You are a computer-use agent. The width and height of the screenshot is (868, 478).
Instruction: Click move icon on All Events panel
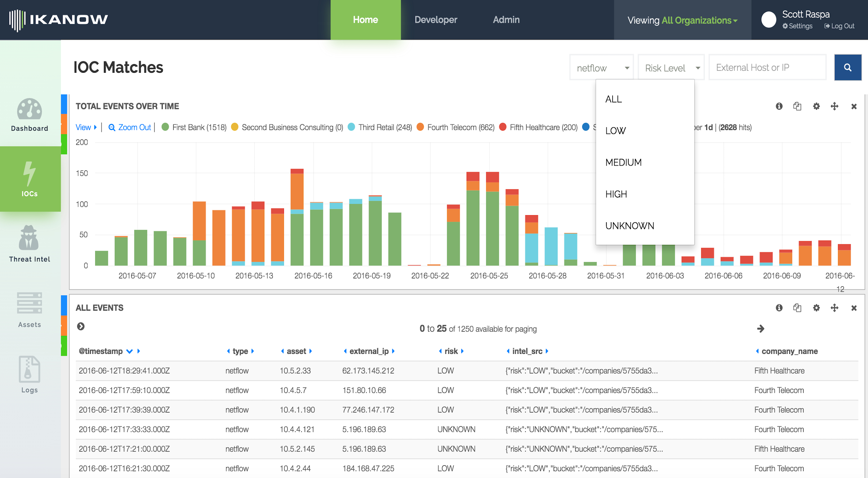(834, 308)
